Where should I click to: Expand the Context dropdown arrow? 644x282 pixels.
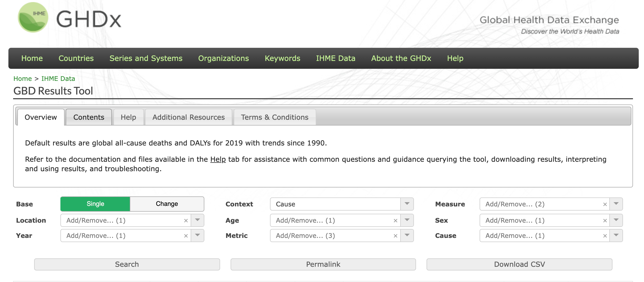pyautogui.click(x=407, y=204)
